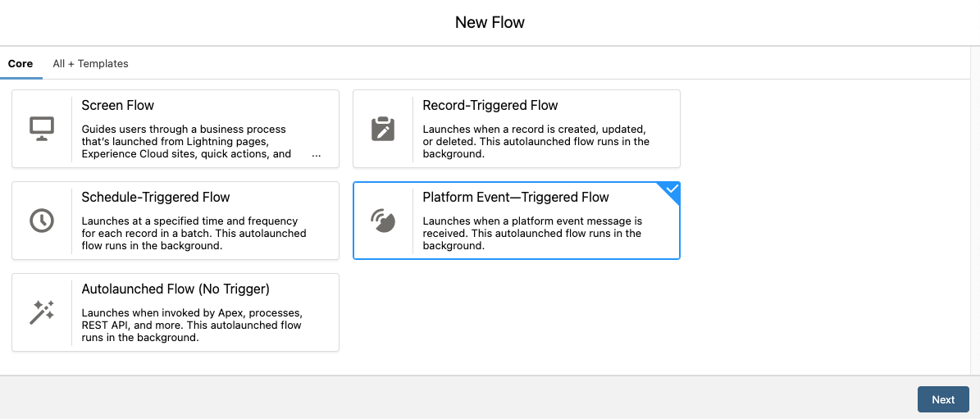This screenshot has width=980, height=419.
Task: Click the New Flow dialog heading
Action: click(x=490, y=22)
